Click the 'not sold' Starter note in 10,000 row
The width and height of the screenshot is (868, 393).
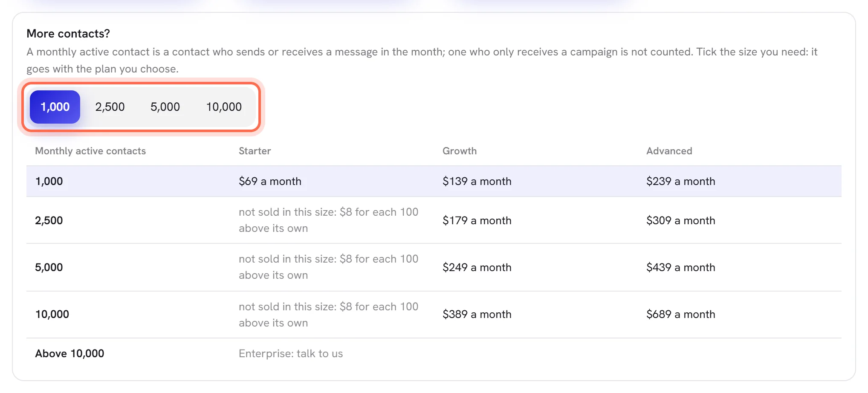pos(328,315)
